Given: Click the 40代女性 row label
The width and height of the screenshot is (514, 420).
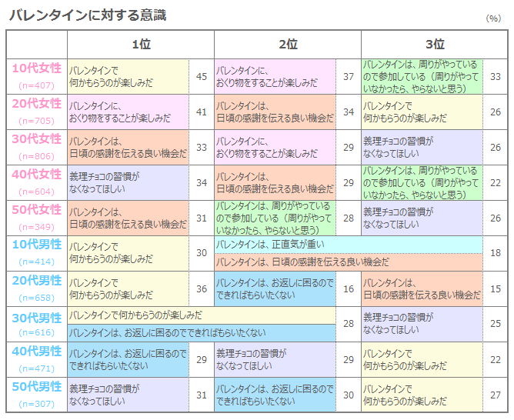Looking at the screenshot, I should pyautogui.click(x=37, y=175).
